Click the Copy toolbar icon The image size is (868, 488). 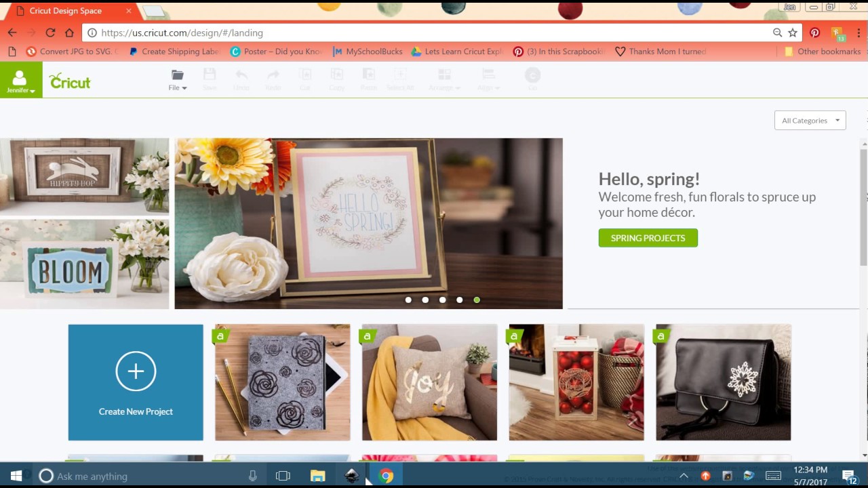[x=337, y=75]
